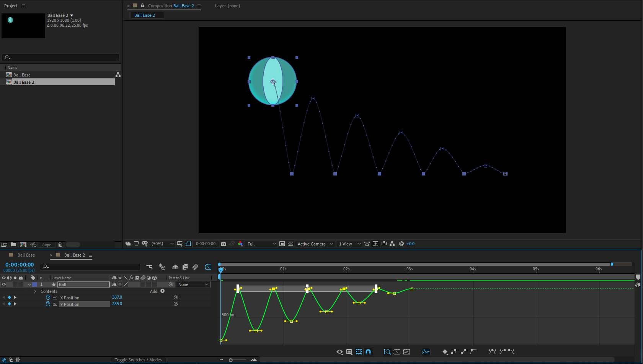Click the Motion Blur enable icon in timeline
Viewport: 643px width, 364px height.
click(195, 267)
